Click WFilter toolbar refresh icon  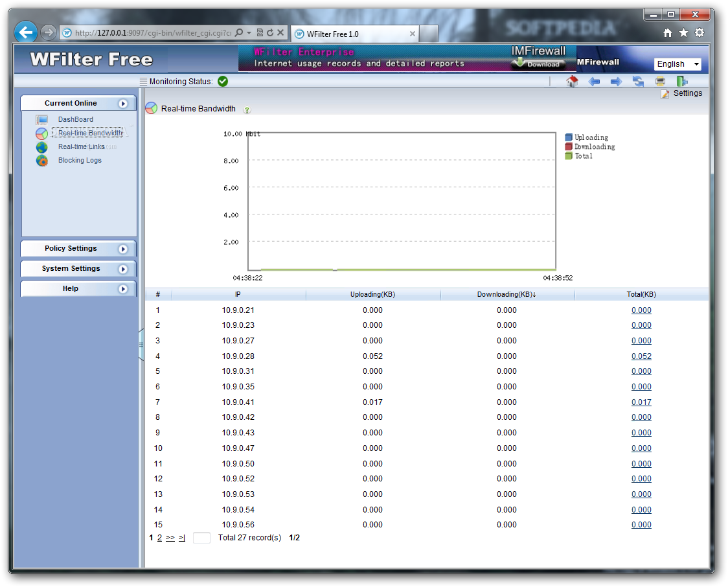[x=639, y=82]
